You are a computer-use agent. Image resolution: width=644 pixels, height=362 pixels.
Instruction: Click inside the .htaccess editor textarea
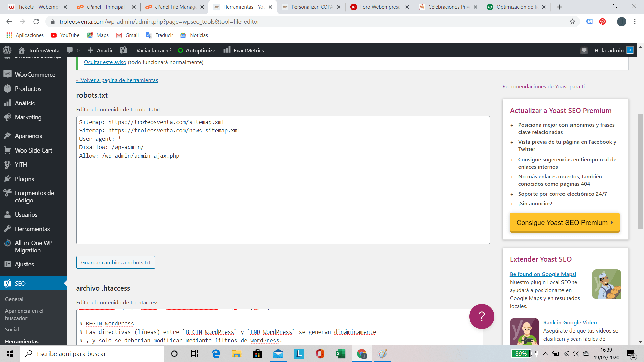pyautogui.click(x=280, y=327)
